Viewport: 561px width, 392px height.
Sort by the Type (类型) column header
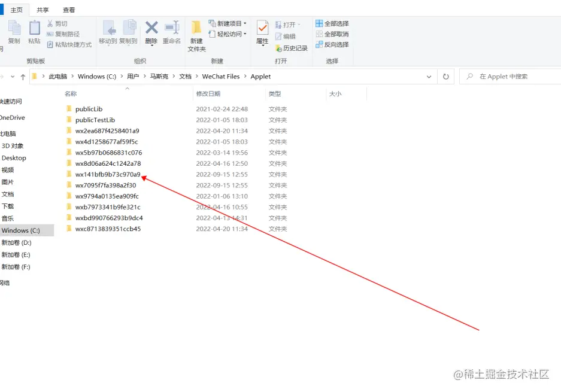coord(275,94)
